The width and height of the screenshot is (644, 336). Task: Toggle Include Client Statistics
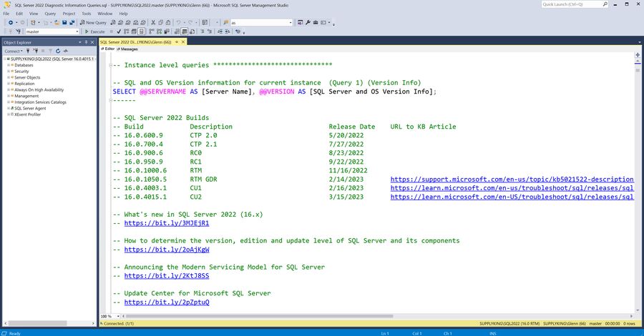point(167,31)
